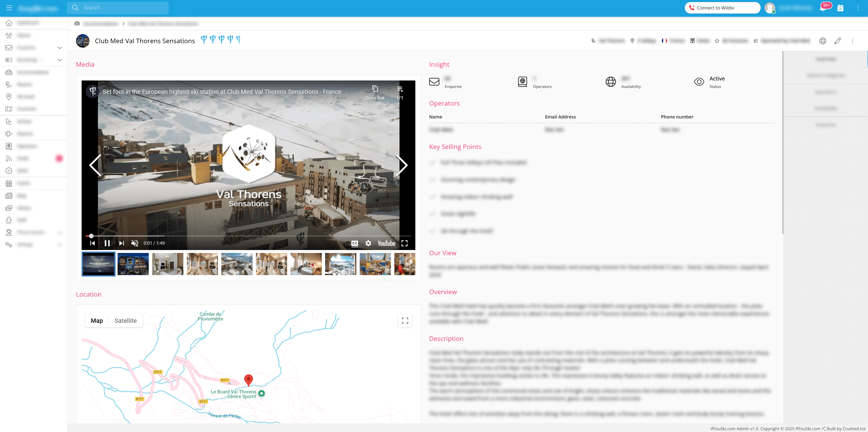Expand the headset menu item in sidebar

point(60,232)
